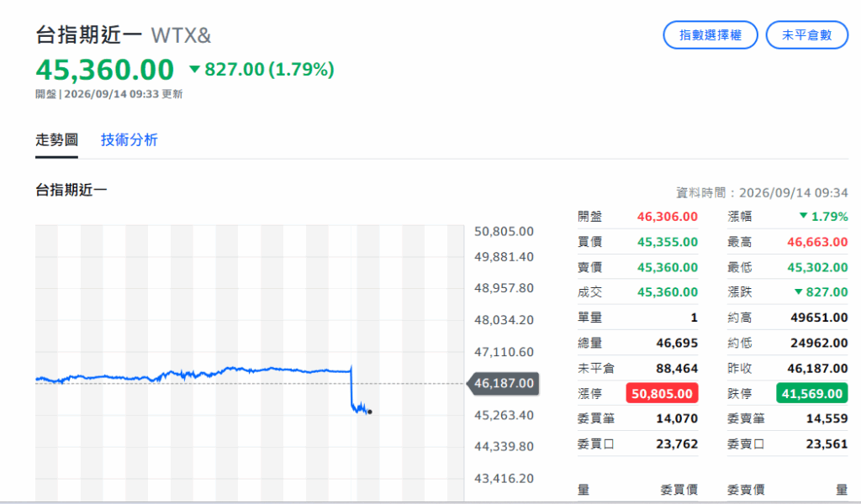Click the down triangle in 漲跌 row
861x504 pixels.
(x=799, y=291)
